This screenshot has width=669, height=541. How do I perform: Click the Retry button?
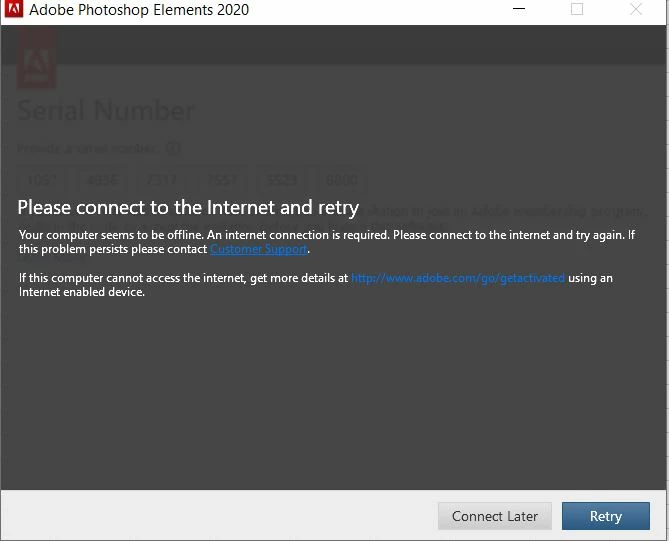605,516
